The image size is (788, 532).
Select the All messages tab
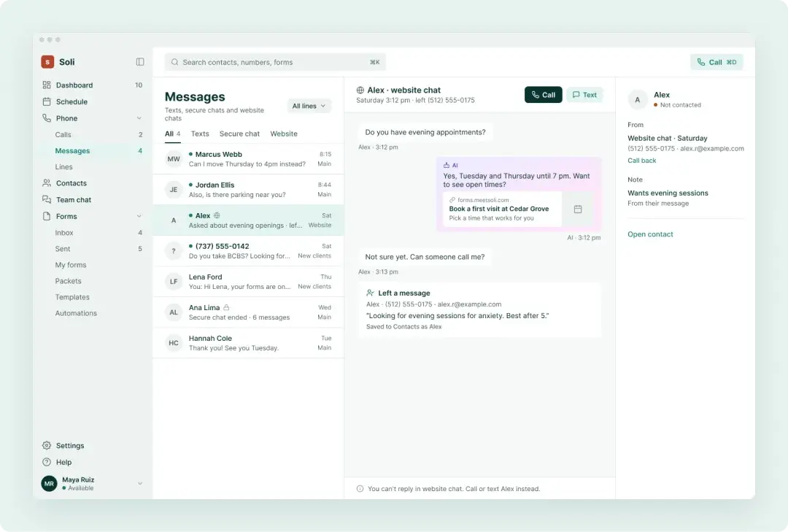pos(172,134)
